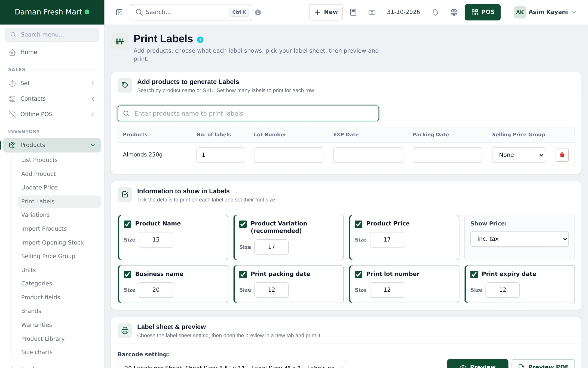Screen dimensions: 588x368
Task: Click the Sell icon in sidebar
Action: tap(12, 83)
